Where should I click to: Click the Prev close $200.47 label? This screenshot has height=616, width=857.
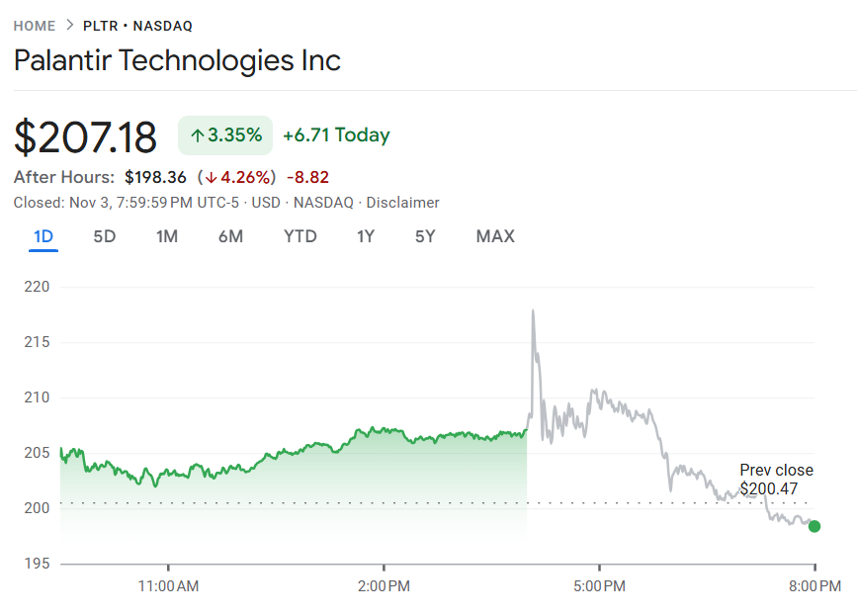click(776, 480)
